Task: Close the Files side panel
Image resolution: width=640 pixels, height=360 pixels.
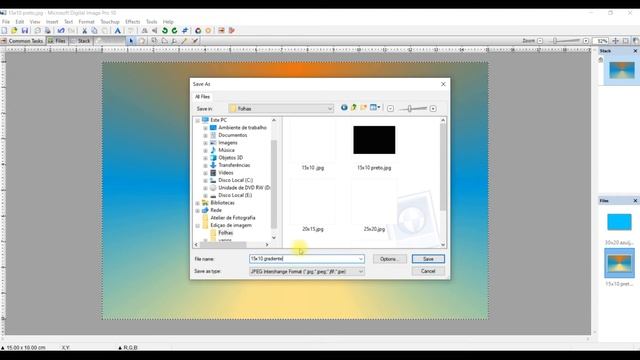Action: click(635, 201)
